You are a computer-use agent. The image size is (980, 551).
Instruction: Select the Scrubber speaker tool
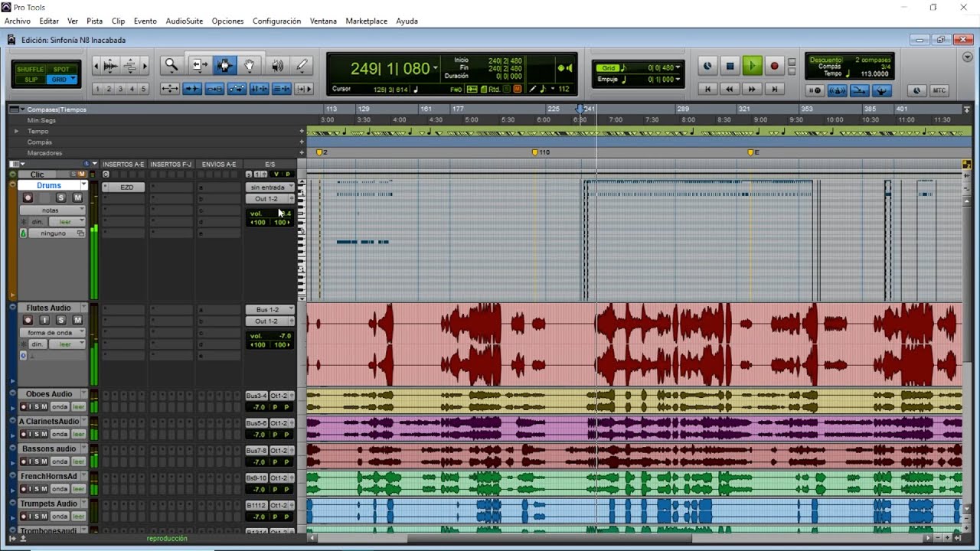pos(276,66)
